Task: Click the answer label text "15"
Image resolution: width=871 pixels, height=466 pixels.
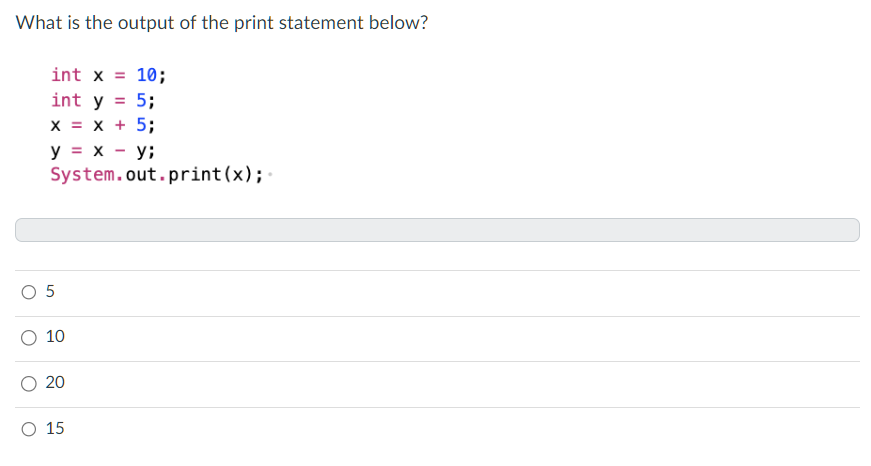Action: point(55,429)
